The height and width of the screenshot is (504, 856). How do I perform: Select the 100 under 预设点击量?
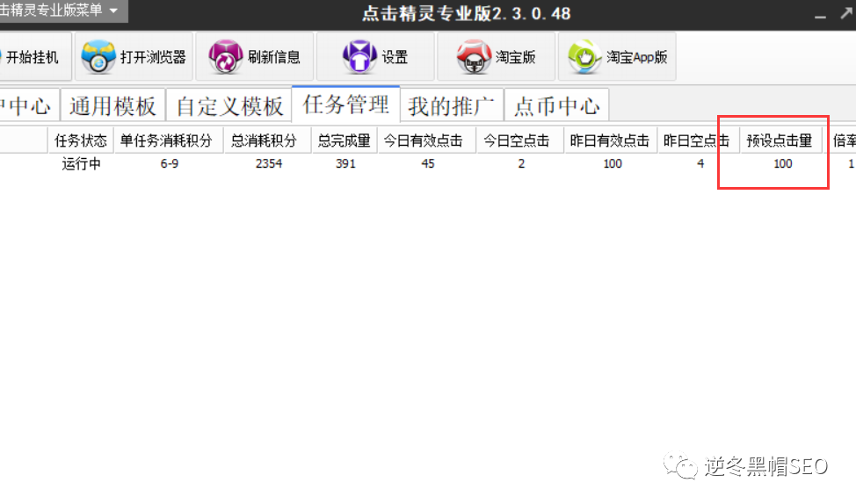point(783,163)
